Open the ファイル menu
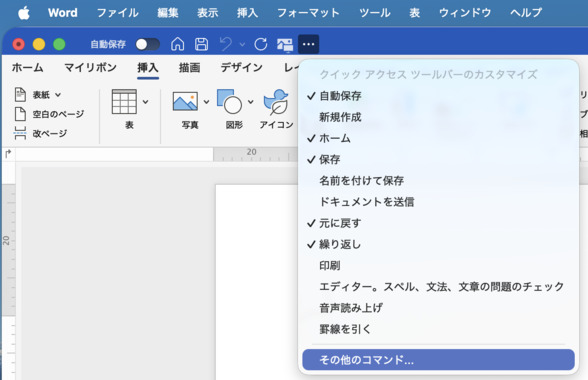 (118, 13)
